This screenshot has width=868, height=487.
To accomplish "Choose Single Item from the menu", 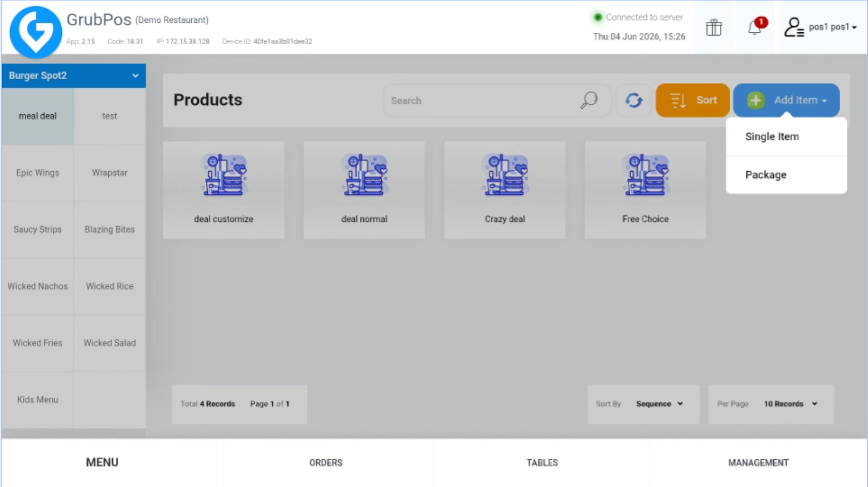I will [786, 137].
